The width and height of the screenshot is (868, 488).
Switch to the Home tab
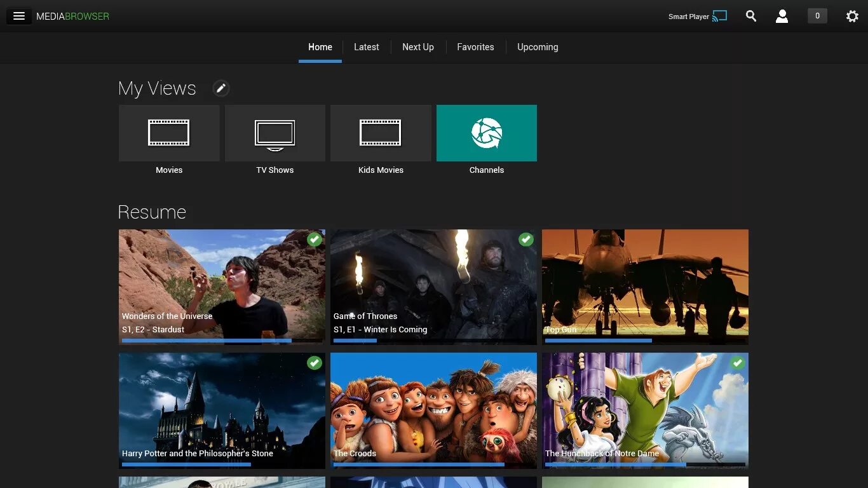click(320, 47)
